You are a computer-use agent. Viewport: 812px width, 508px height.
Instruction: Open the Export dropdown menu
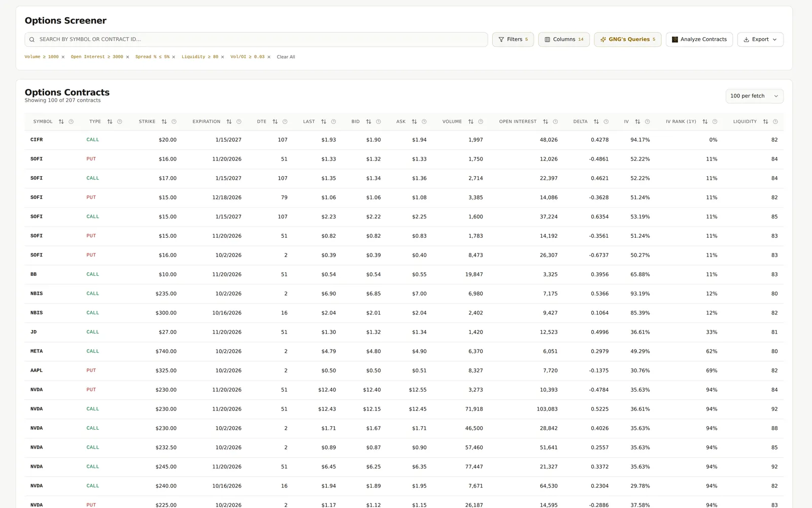click(x=760, y=40)
